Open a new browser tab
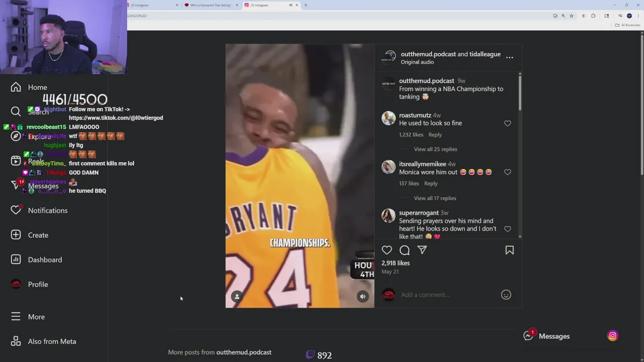The image size is (644, 362). click(306, 5)
